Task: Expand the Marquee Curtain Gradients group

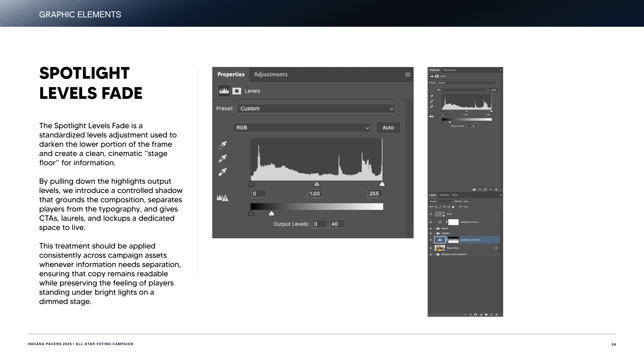Action: point(435,254)
